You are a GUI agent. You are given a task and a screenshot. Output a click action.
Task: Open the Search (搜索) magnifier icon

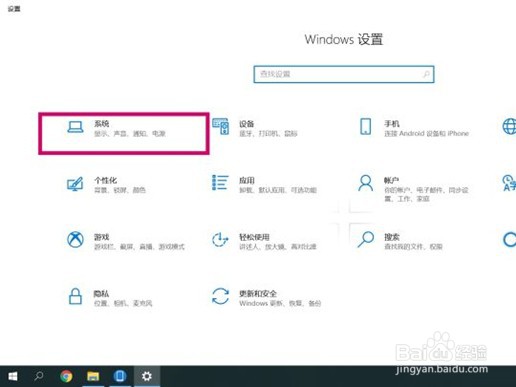click(366, 239)
